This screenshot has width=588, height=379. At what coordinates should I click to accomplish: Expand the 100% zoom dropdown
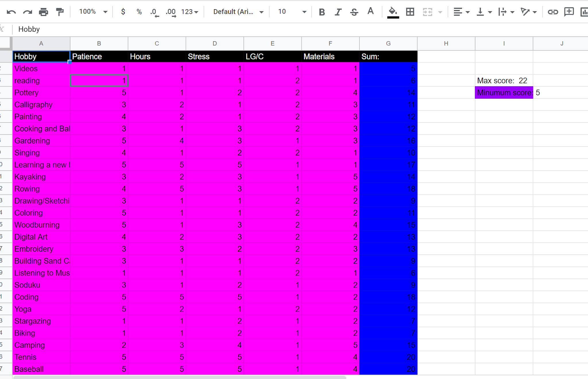point(93,12)
